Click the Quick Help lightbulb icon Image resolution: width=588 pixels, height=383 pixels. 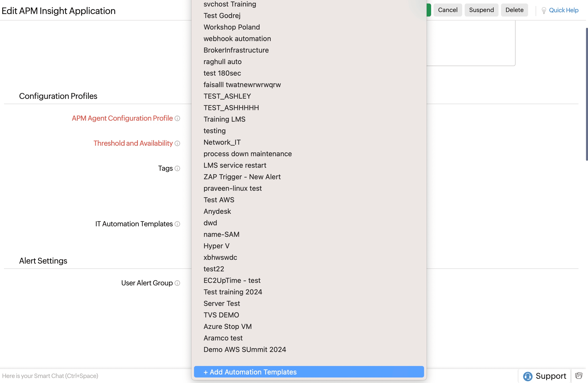[544, 10]
